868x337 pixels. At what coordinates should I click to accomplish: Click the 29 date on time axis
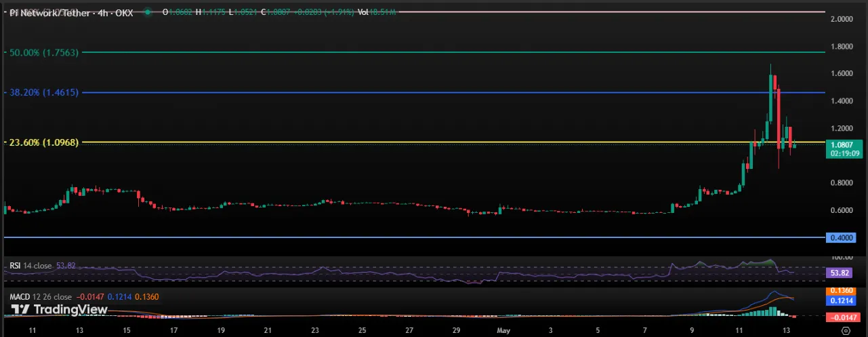click(456, 330)
